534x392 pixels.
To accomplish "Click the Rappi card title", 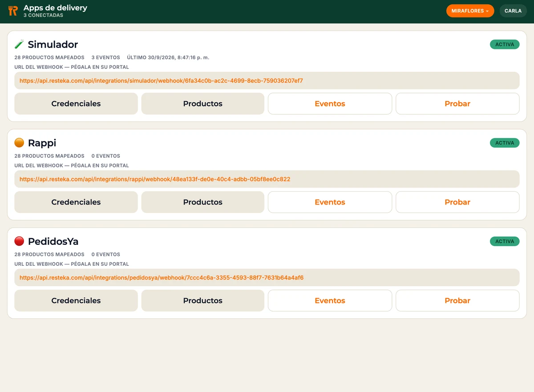I will click(42, 143).
